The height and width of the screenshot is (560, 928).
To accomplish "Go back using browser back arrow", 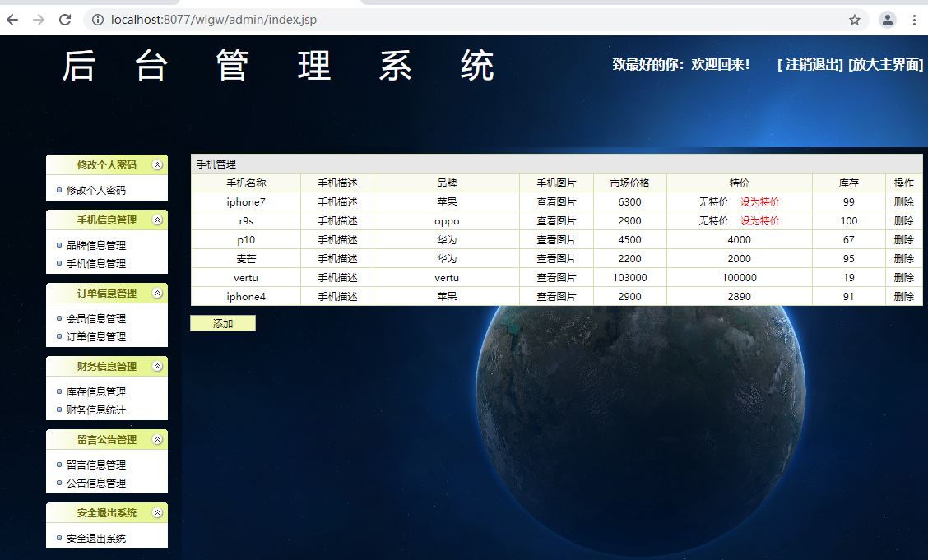I will (12, 20).
